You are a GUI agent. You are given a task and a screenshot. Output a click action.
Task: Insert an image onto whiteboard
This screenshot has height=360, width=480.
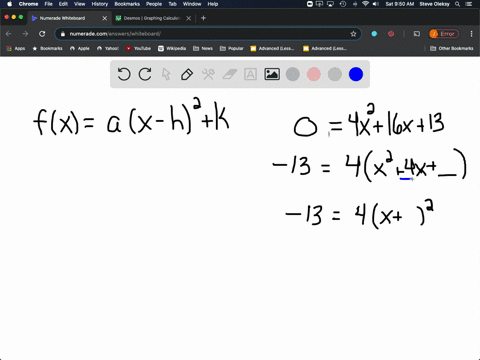coord(272,74)
